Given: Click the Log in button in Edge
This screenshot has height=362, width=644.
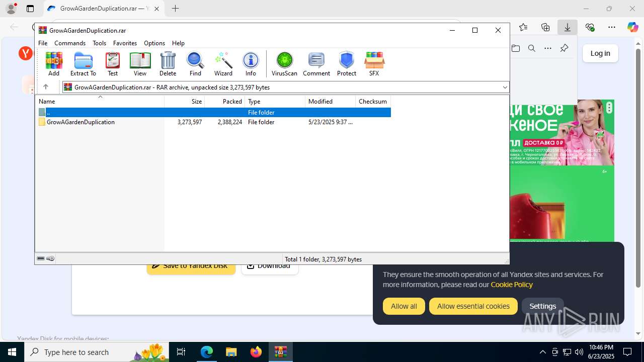Looking at the screenshot, I should [600, 53].
